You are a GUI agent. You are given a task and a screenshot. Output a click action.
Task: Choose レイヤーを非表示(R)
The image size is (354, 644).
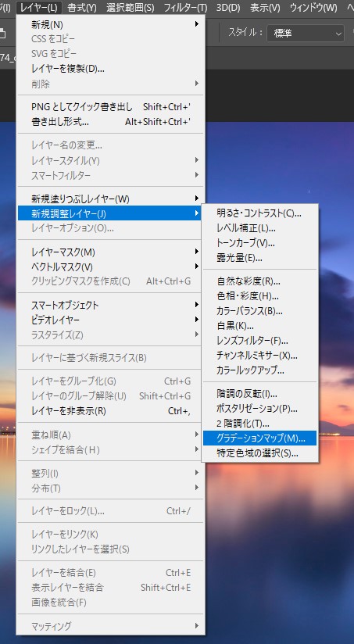(110, 411)
